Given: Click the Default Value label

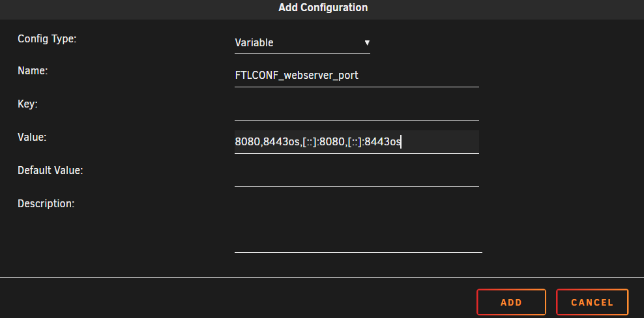Looking at the screenshot, I should (x=50, y=170).
